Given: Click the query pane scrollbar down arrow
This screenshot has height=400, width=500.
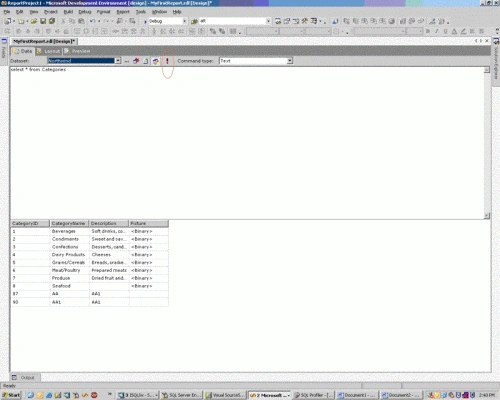Looking at the screenshot, I should pos(487,216).
